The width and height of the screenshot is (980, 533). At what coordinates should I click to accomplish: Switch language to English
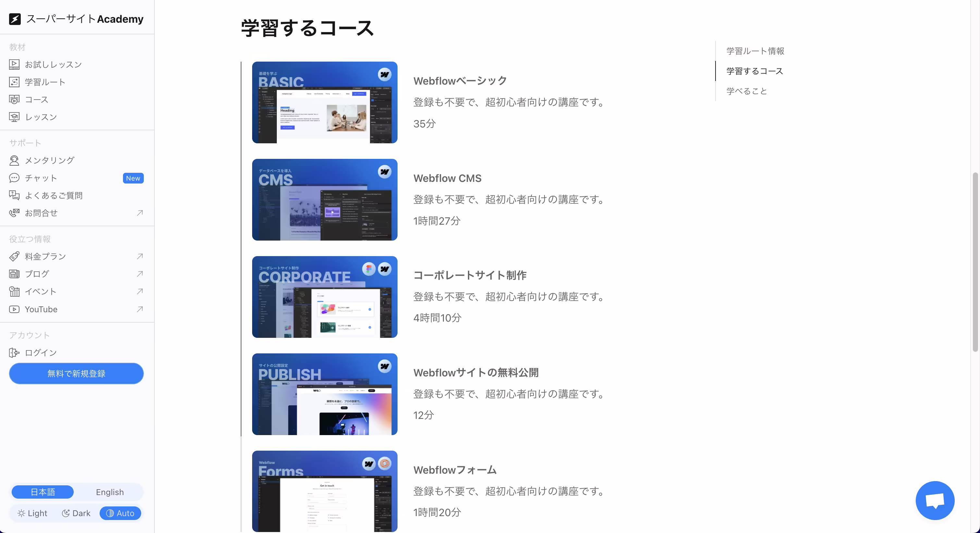point(110,492)
